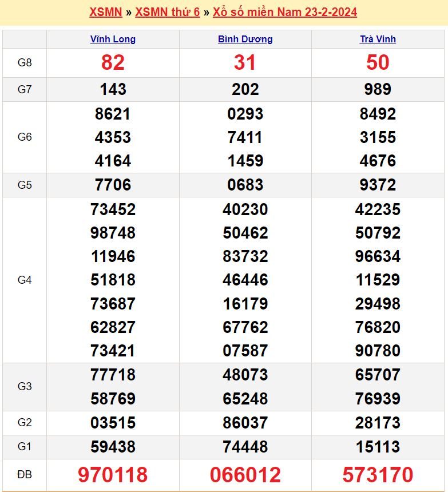Click G3 number 77718
The height and width of the screenshot is (492, 448).
point(113,375)
